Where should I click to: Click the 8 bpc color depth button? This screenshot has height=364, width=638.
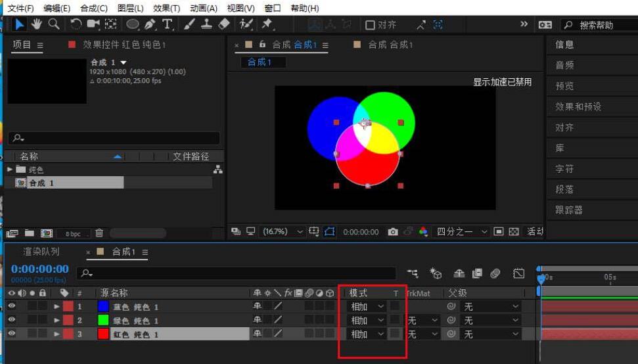72,234
